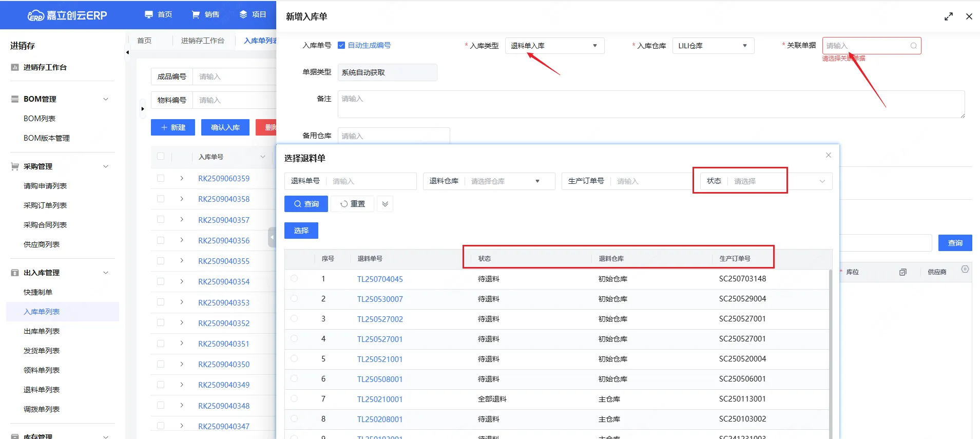Click the copy icon beside 库位 column

[x=902, y=272]
